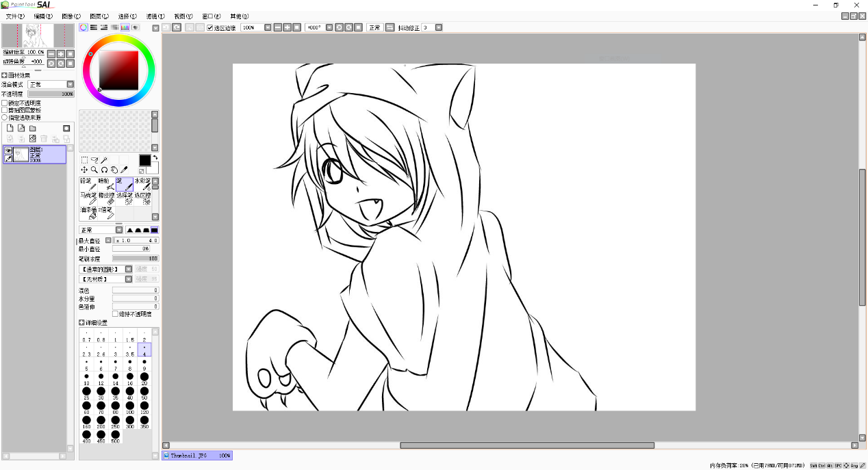Enable 锁定不透明度 checkbox
The image size is (868, 470).
[x=5, y=103]
